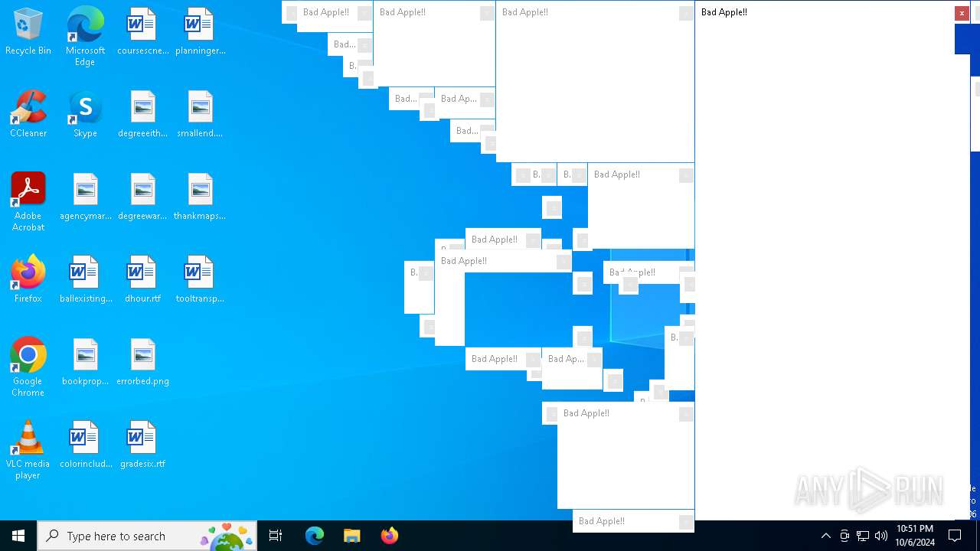Open Task View from the taskbar
The width and height of the screenshot is (980, 551).
[276, 536]
